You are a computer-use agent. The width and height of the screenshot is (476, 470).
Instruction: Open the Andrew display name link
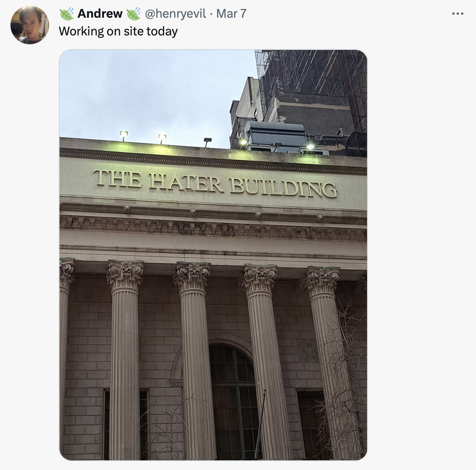point(100,14)
